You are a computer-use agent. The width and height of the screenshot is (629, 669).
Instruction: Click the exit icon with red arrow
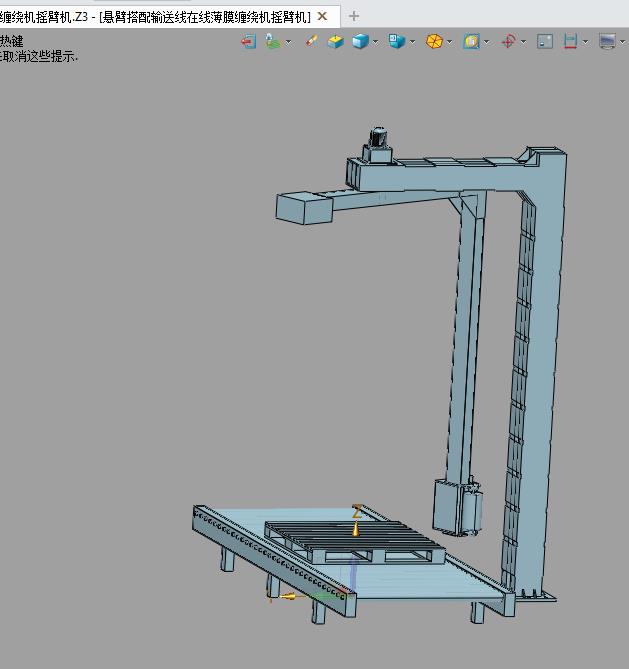point(248,41)
